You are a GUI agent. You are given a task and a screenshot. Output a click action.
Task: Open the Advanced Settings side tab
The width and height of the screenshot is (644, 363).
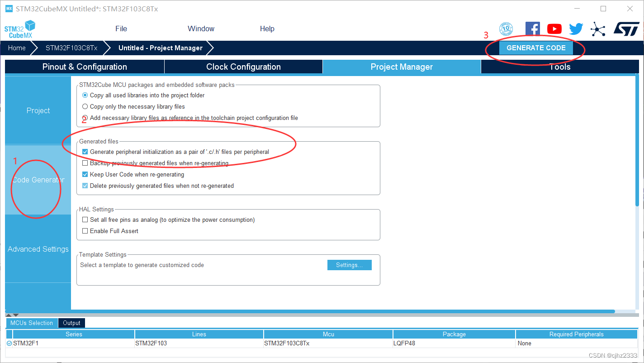coord(38,249)
